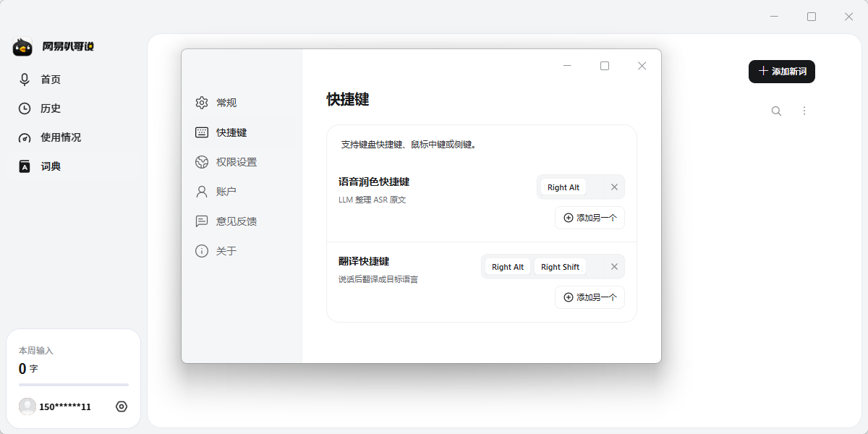
Task: Click the text 说话后翻译成目标语言
Action: tap(378, 279)
